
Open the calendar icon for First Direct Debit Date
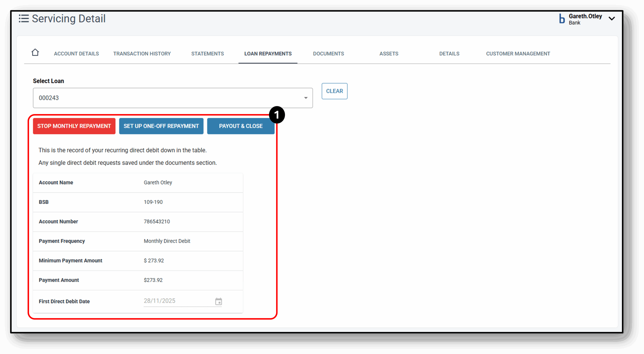[x=218, y=301]
